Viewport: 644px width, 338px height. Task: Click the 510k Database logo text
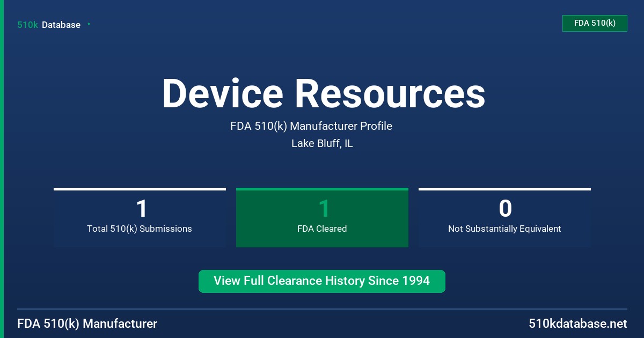[49, 25]
